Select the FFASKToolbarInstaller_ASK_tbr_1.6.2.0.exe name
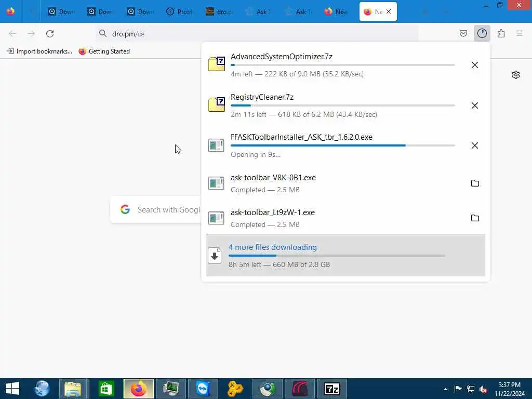The image size is (532, 399). (301, 137)
